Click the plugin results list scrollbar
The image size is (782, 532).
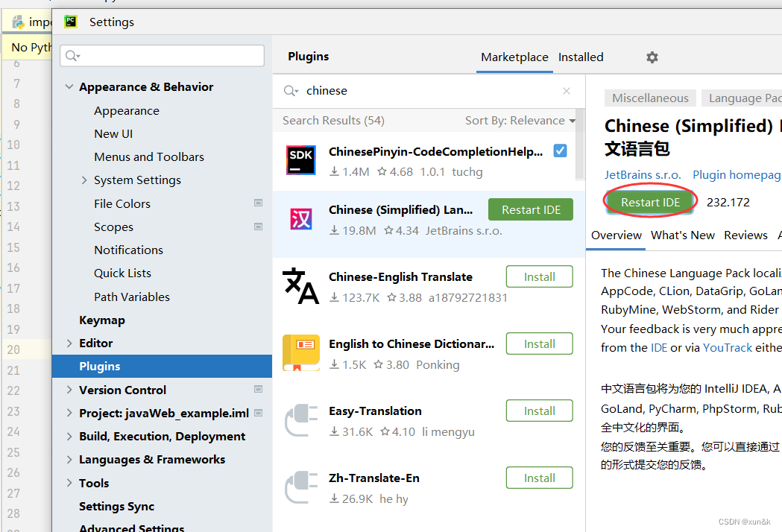[x=579, y=145]
